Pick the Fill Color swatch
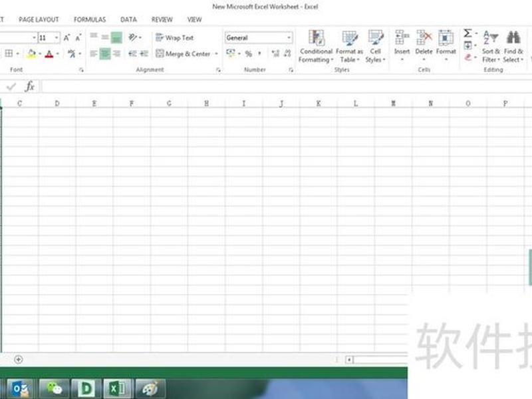The image size is (532, 399). [31, 54]
